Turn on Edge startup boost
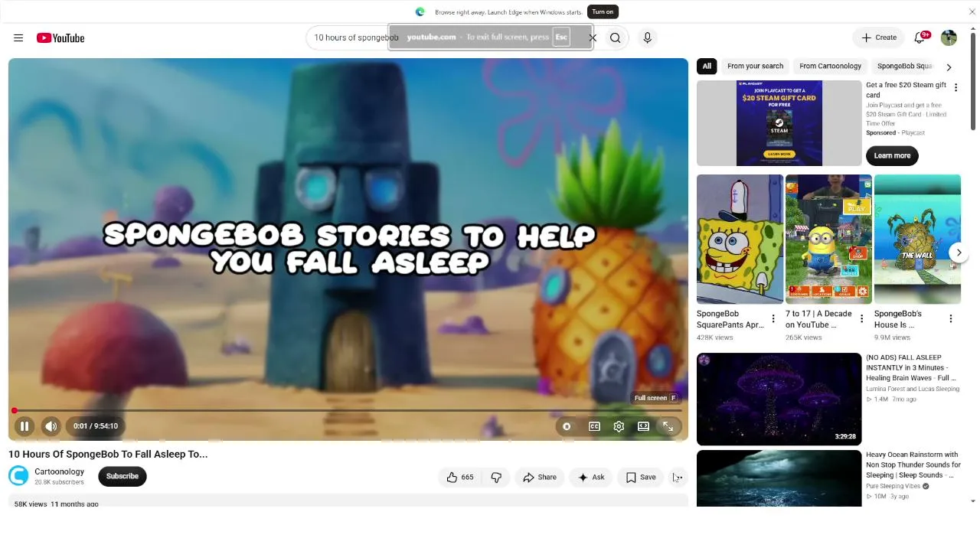This screenshot has width=980, height=551. [603, 11]
